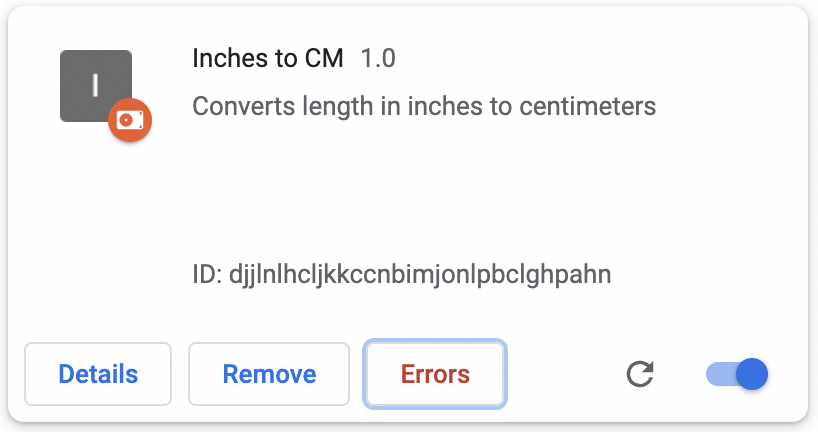Viewport: 818px width, 432px height.
Task: Click the extension ID string djjlnlhcljkkccnbimjonlpbclghpahn
Action: click(420, 273)
